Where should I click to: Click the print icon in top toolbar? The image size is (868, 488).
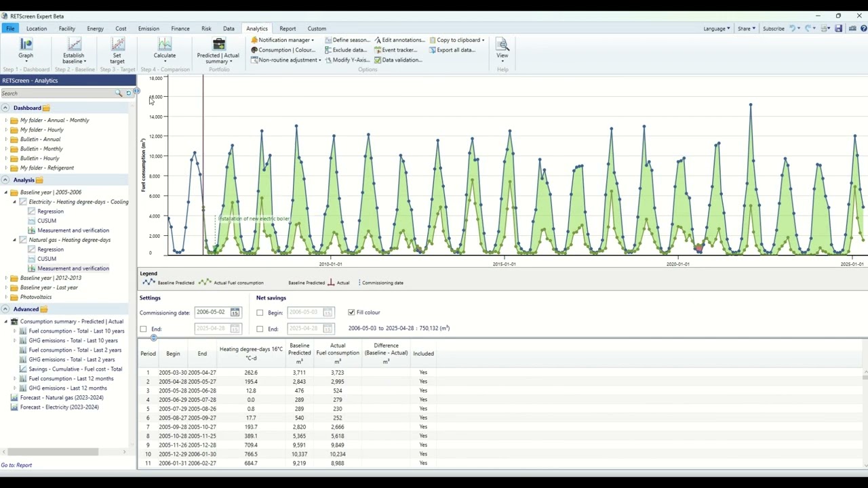click(825, 28)
